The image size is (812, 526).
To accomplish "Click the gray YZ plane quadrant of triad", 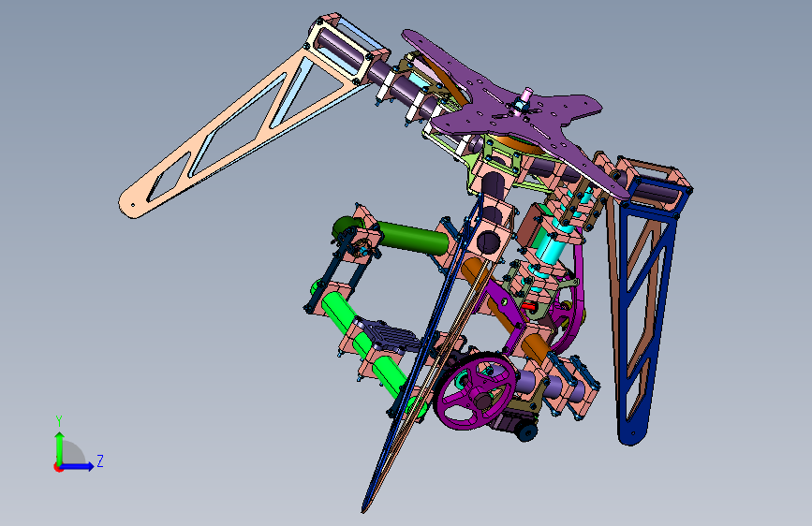I will pos(74,453).
